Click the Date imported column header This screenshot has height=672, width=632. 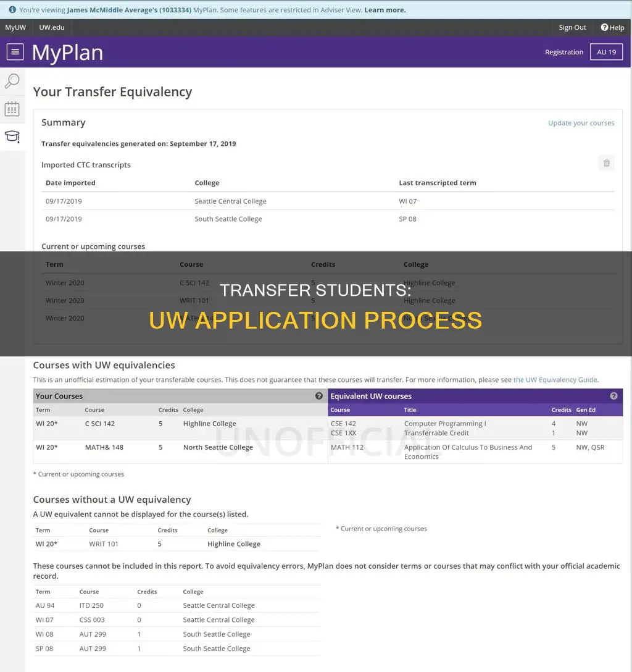[70, 183]
